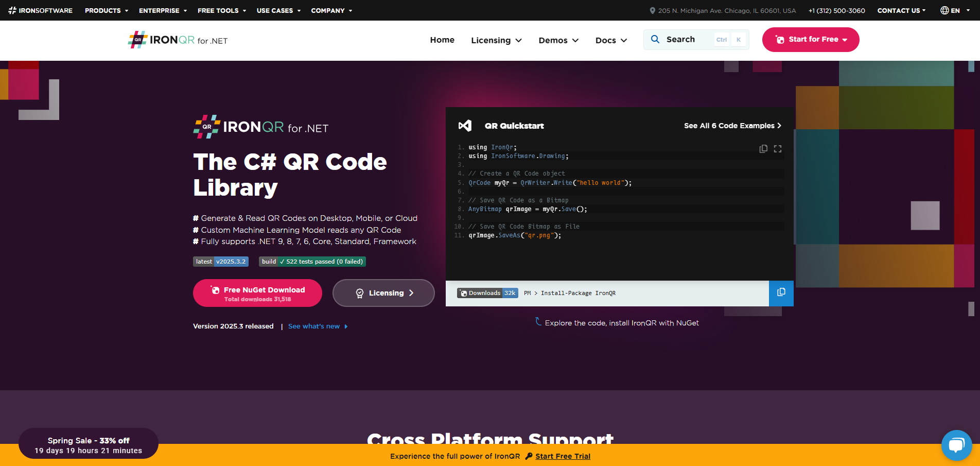Click the location pin address in Chicago
The width and height of the screenshot is (980, 466).
pos(723,10)
